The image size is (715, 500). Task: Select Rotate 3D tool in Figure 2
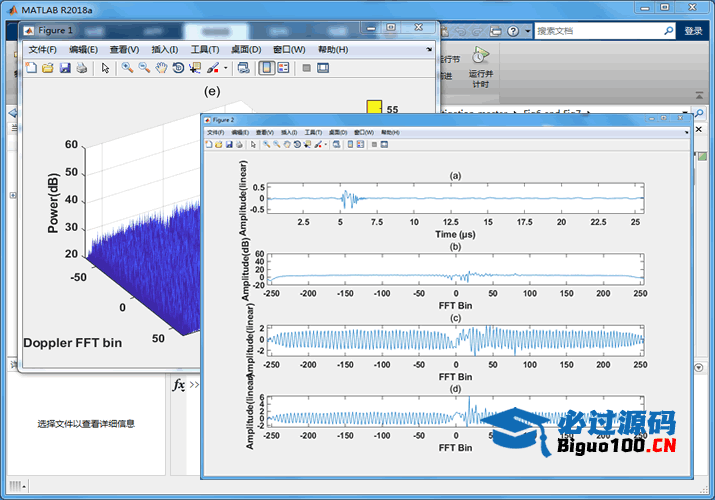pyautogui.click(x=297, y=144)
